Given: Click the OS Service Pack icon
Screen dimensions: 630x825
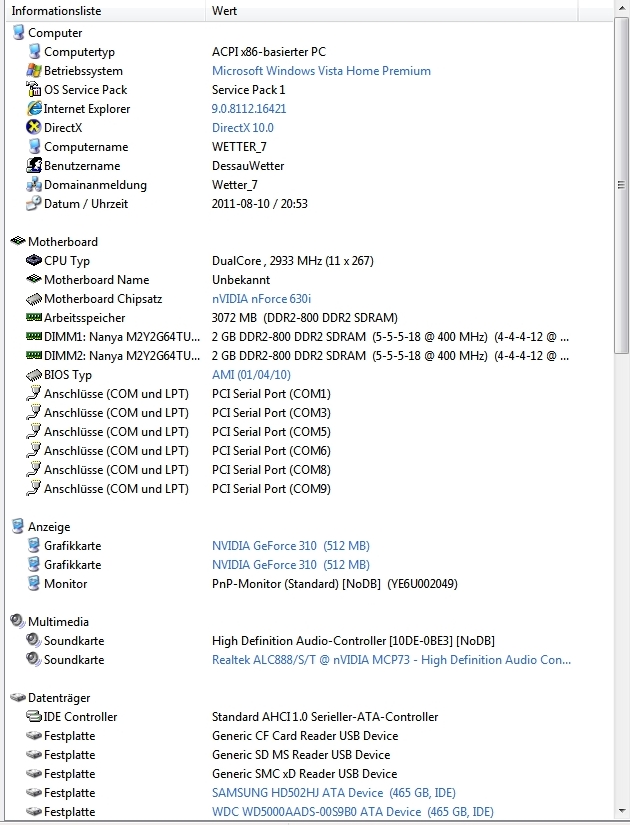Looking at the screenshot, I should tap(34, 89).
